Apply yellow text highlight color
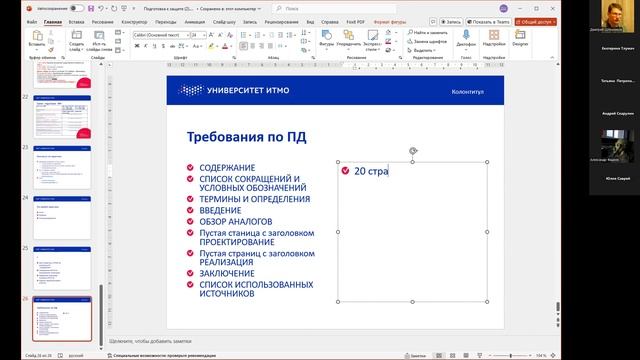Image resolution: width=640 pixels, height=360 pixels. (211, 46)
